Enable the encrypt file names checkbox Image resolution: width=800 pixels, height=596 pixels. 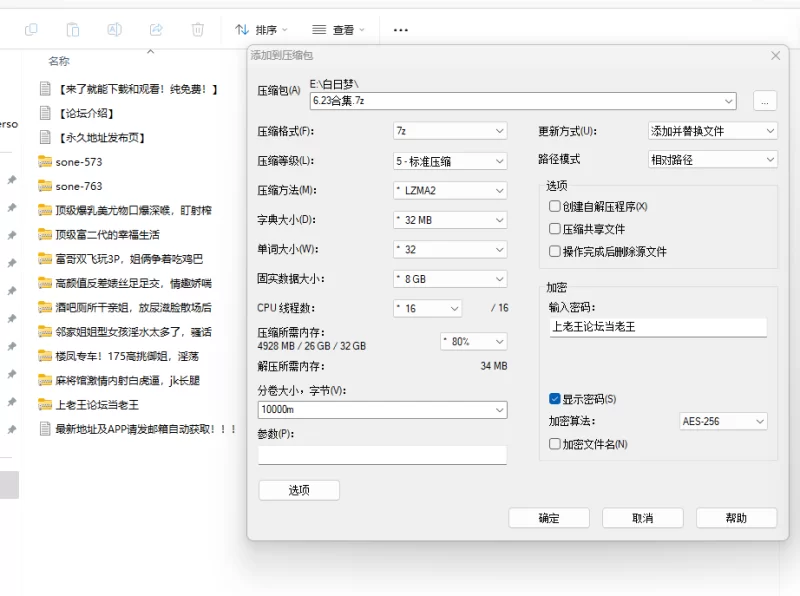pos(555,444)
